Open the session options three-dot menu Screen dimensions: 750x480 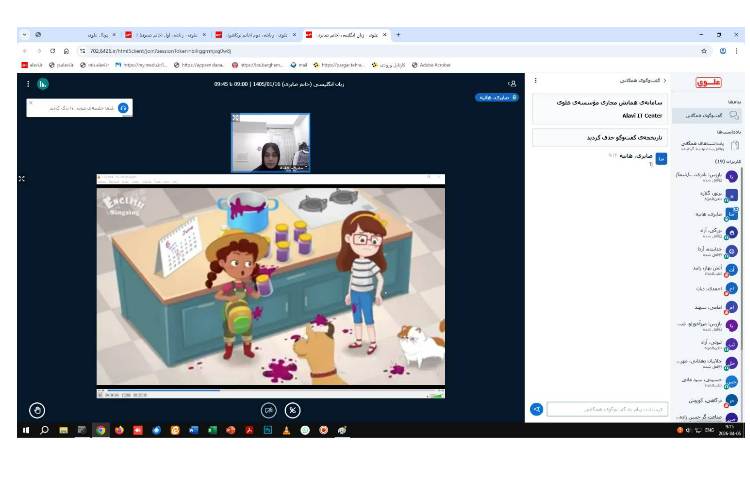click(28, 84)
